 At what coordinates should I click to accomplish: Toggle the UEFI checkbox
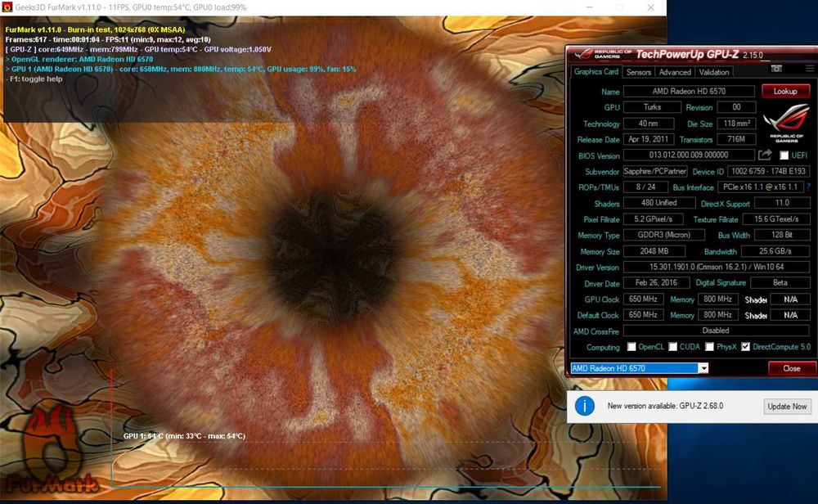784,155
